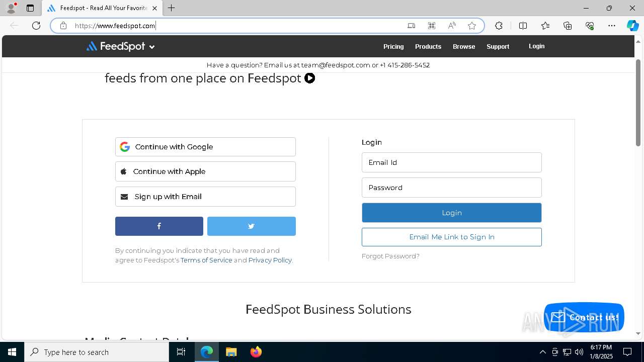
Task: Open the Copilot sidebar icon
Action: tap(632, 26)
